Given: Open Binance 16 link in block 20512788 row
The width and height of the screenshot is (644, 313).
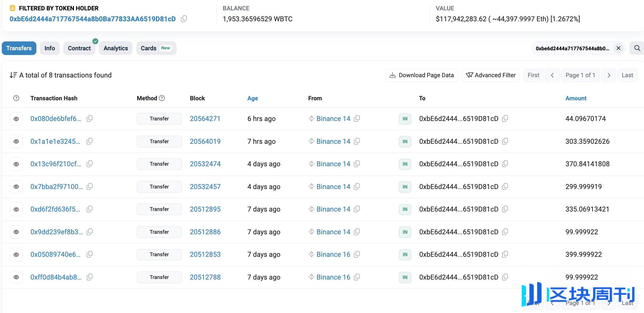Looking at the screenshot, I should [333, 277].
